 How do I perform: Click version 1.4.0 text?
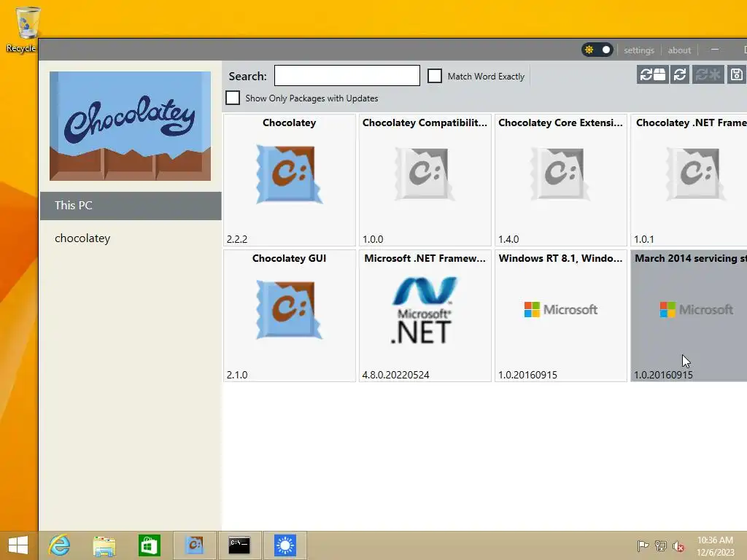coord(508,239)
